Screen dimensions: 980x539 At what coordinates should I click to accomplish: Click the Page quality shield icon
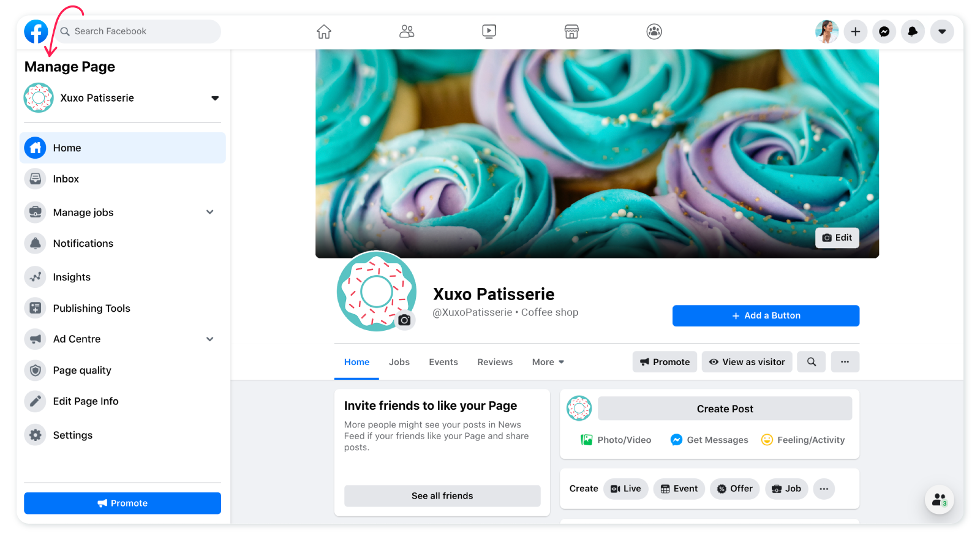click(36, 370)
